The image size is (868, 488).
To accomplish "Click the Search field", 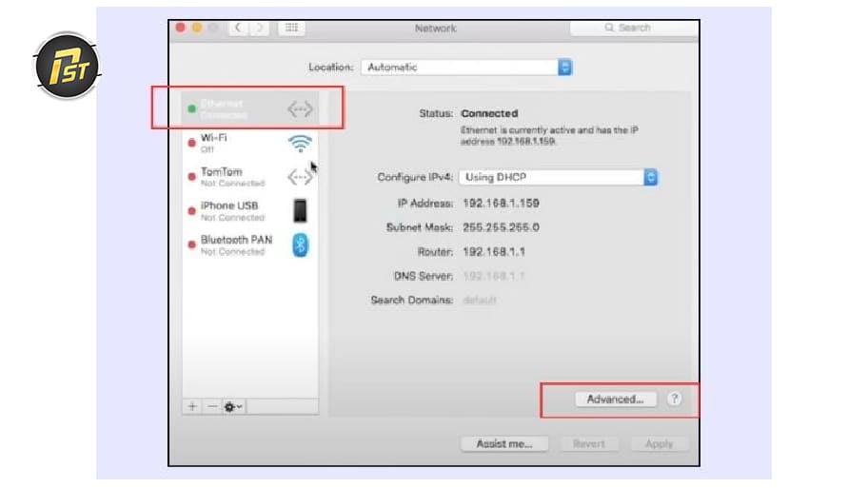I will tap(633, 28).
